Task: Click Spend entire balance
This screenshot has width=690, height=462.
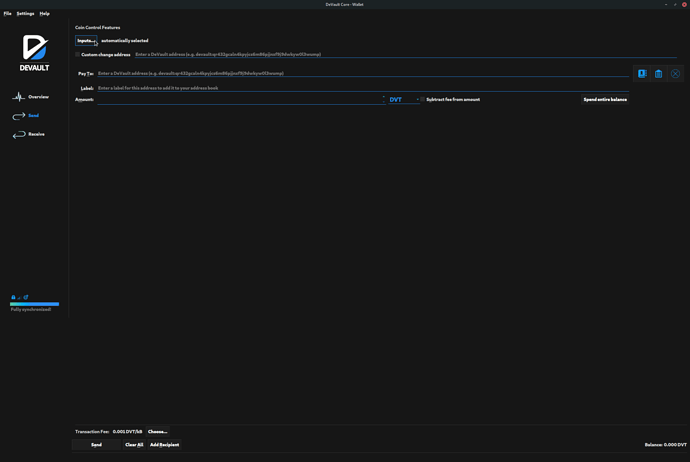Action: 605,99
